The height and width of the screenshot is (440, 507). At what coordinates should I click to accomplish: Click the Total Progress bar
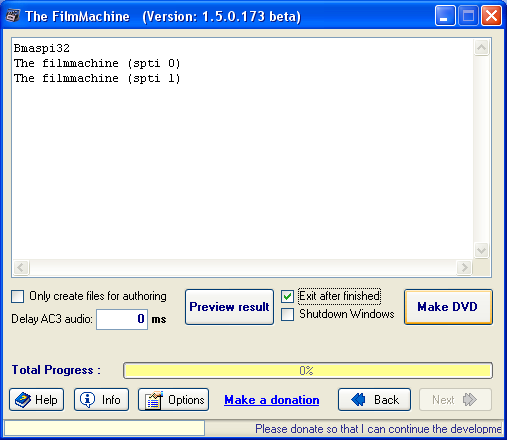308,371
